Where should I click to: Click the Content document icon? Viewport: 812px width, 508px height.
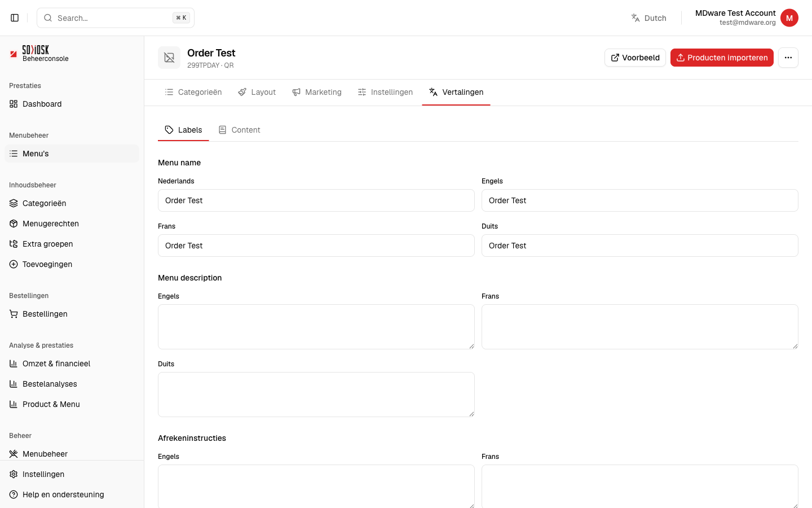click(223, 130)
